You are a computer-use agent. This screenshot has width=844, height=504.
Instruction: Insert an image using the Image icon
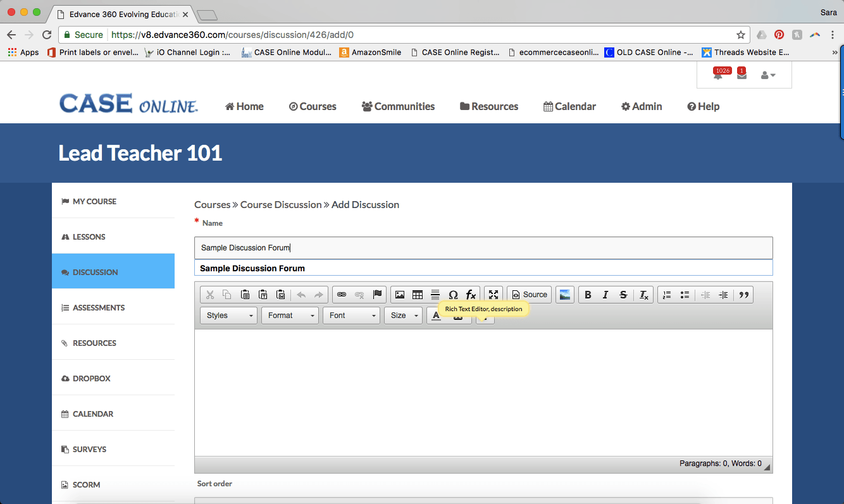coord(399,295)
